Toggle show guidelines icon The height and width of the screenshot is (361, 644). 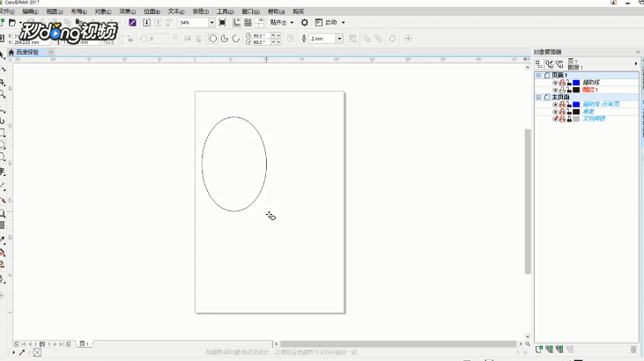click(259, 23)
